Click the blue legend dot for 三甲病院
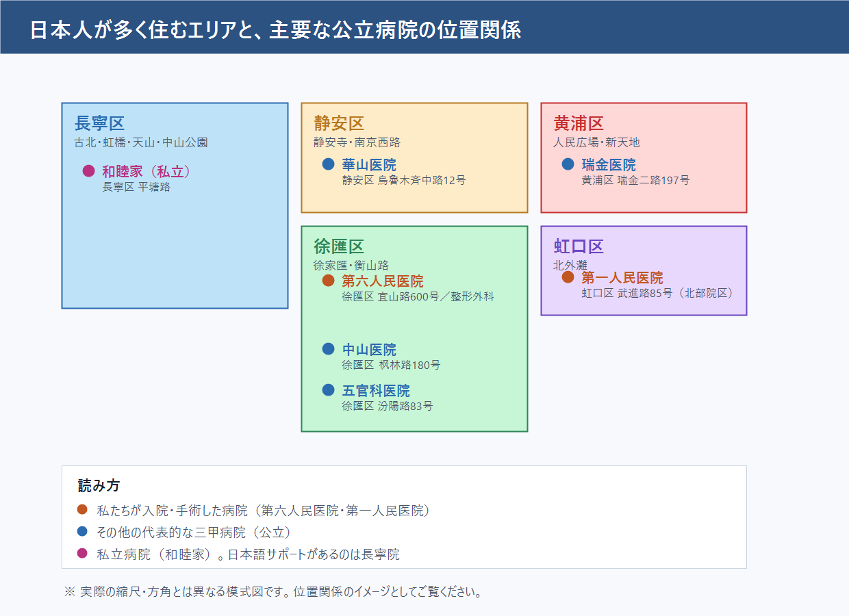This screenshot has height=616, width=849. tap(82, 531)
